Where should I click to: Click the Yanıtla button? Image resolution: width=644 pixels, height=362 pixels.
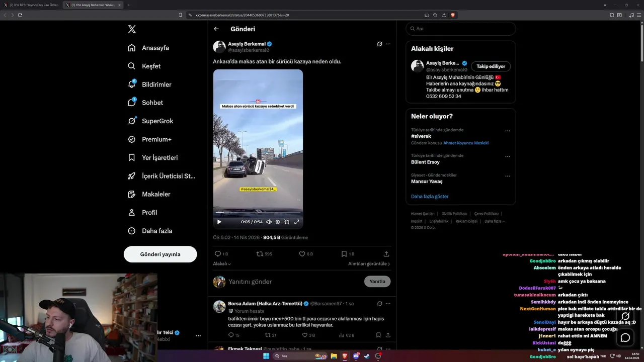[x=377, y=282]
